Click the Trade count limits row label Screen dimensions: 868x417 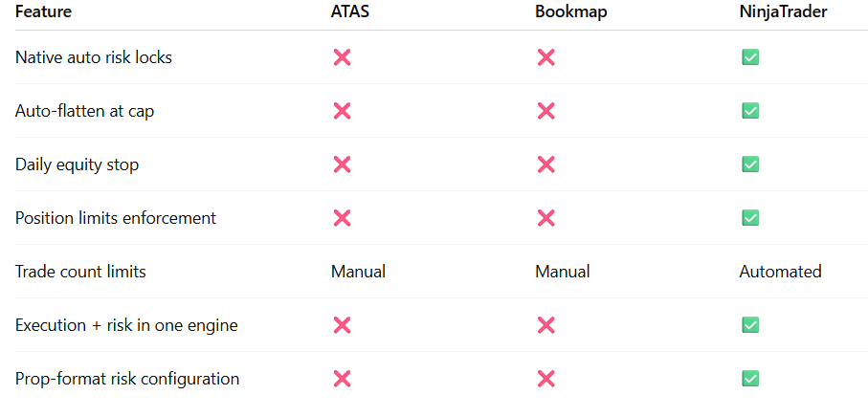(80, 272)
